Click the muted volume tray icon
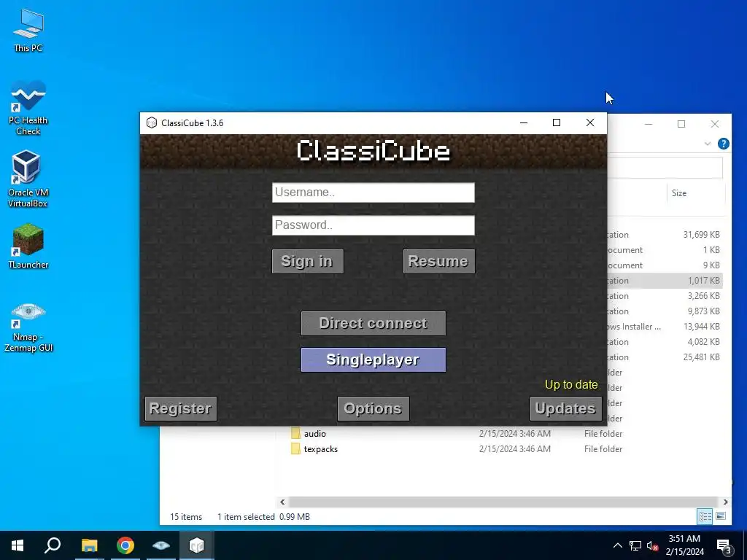 (652, 545)
